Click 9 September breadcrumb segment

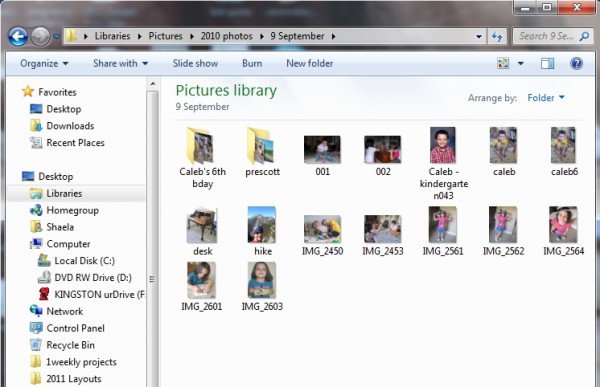tap(297, 36)
